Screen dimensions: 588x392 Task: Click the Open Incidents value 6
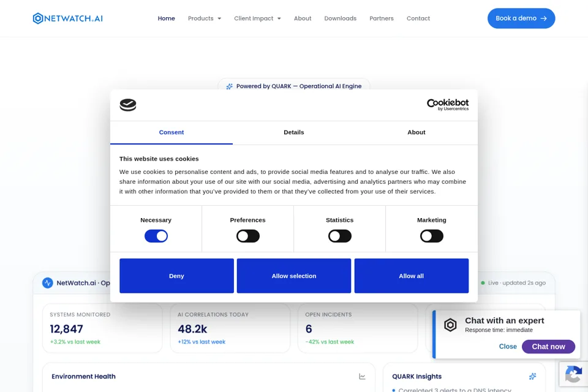pyautogui.click(x=309, y=329)
